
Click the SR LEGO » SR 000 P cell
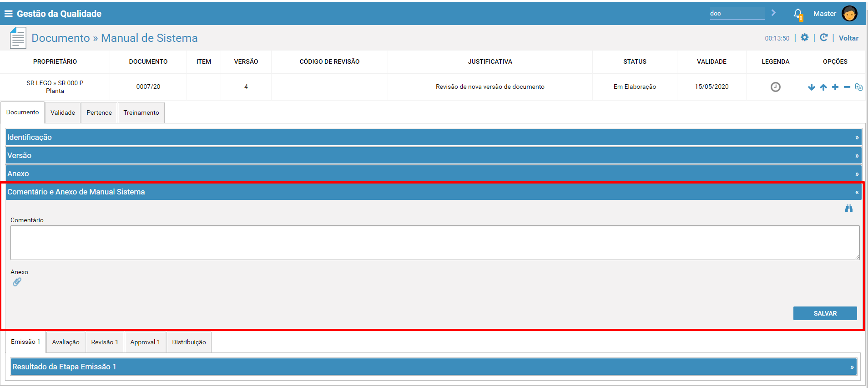[x=55, y=87]
